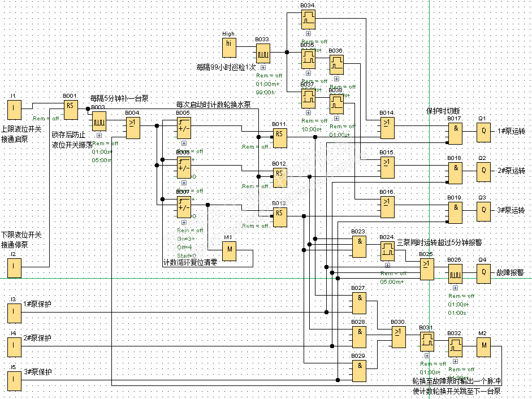Expand the plus box under B026

point(455,288)
